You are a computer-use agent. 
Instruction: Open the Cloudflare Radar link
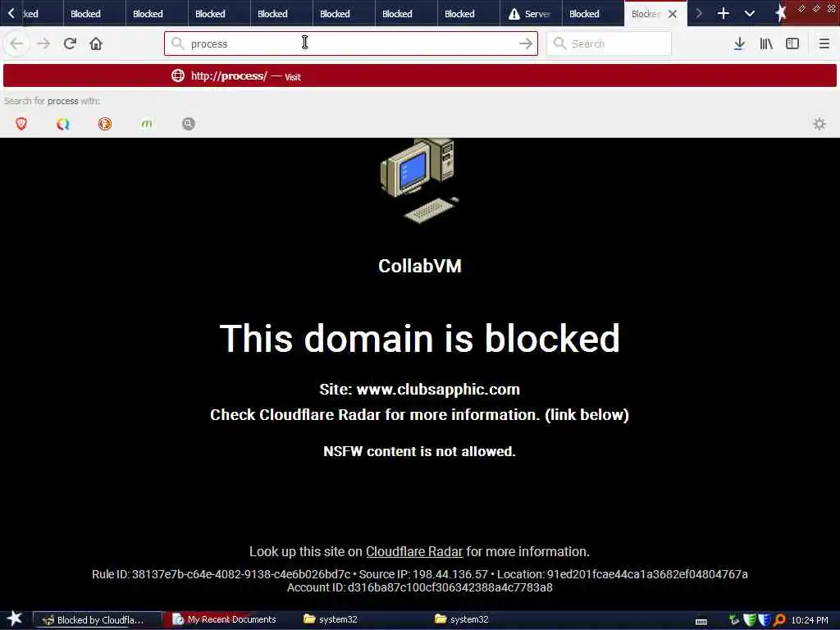pyautogui.click(x=414, y=551)
